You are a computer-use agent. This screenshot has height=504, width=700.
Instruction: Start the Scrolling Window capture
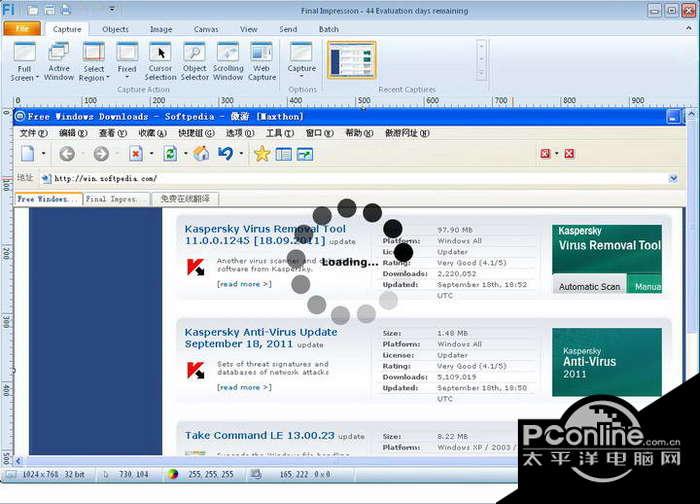click(228, 62)
